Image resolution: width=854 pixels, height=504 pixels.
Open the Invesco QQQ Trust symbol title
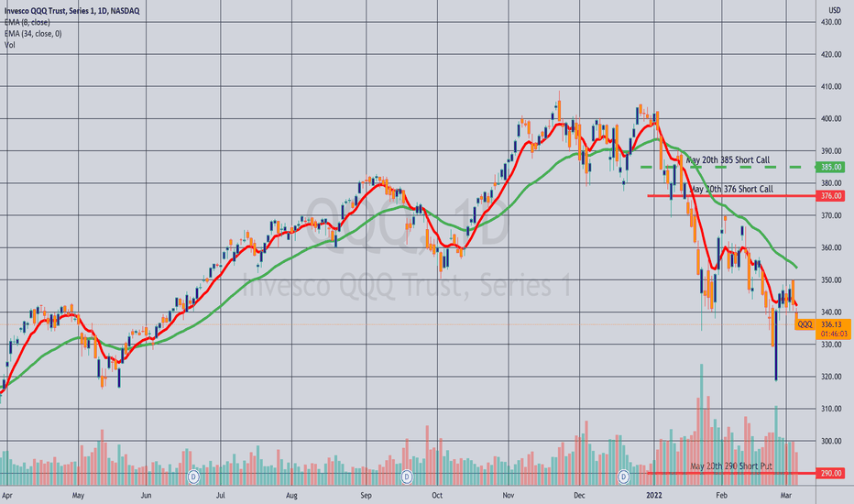tap(71, 11)
